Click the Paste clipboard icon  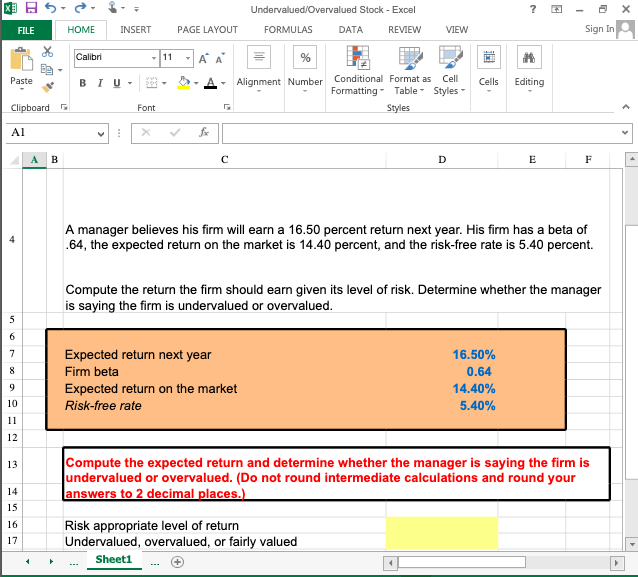(21, 59)
